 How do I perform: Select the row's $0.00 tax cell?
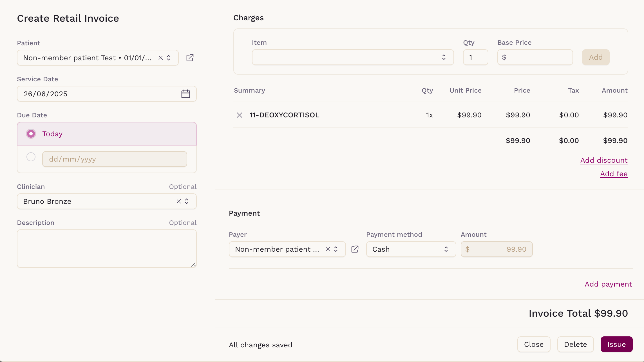pos(569,115)
